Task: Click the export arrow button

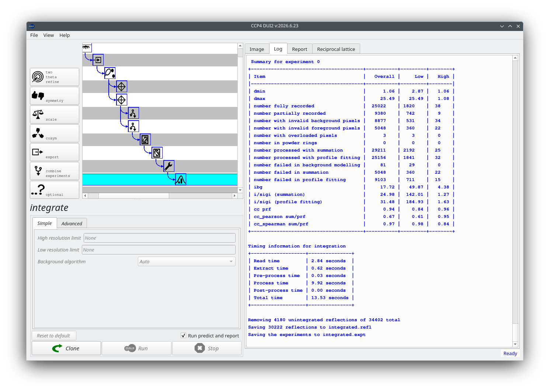Action: click(x=55, y=152)
